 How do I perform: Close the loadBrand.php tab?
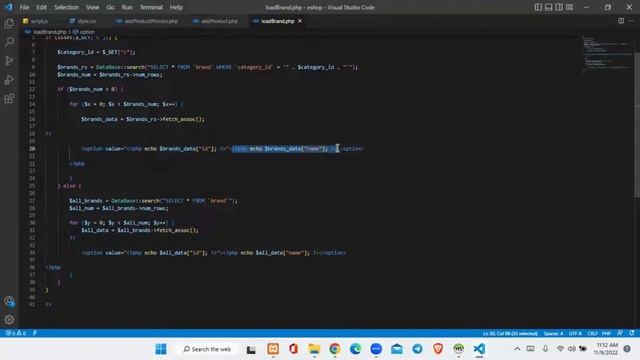point(300,21)
